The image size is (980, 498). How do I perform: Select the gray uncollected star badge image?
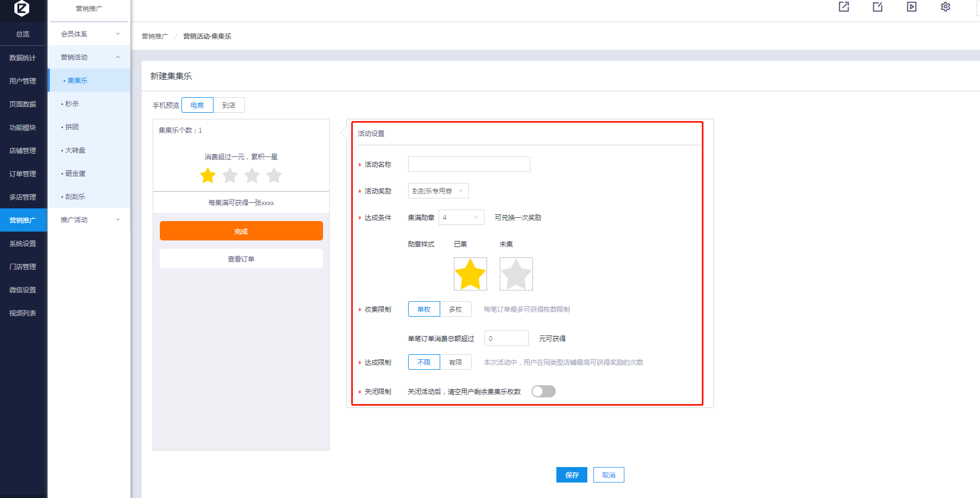[516, 274]
